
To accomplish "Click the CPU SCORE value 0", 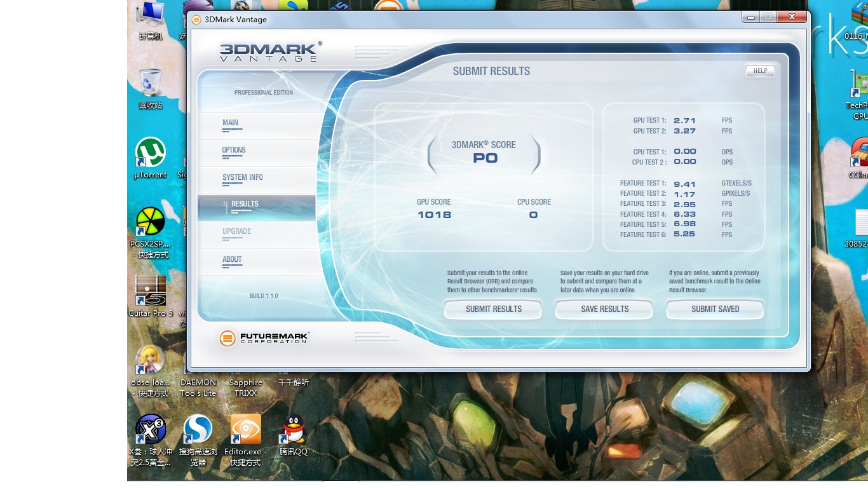I will pos(534,215).
